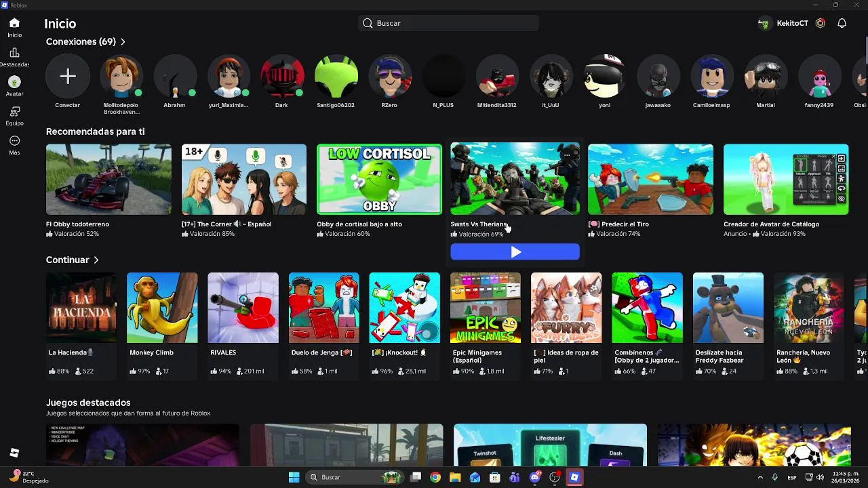The width and height of the screenshot is (868, 488).
Task: Continue Duelo de Jenga game
Action: (x=324, y=308)
